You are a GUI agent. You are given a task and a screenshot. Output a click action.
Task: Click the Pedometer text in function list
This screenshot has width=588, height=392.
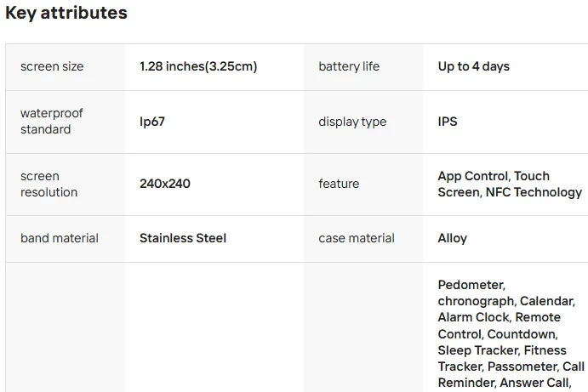pyautogui.click(x=471, y=285)
